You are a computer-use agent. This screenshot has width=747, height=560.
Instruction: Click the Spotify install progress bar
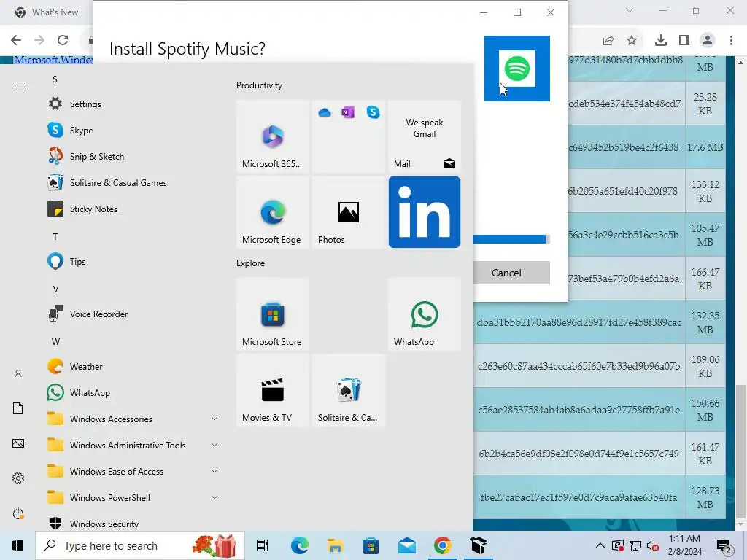click(511, 239)
